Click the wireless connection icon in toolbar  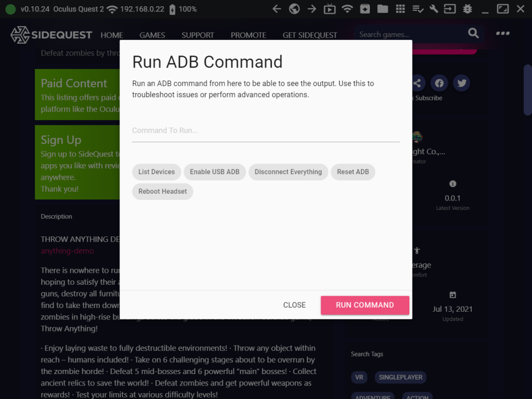[x=347, y=9]
